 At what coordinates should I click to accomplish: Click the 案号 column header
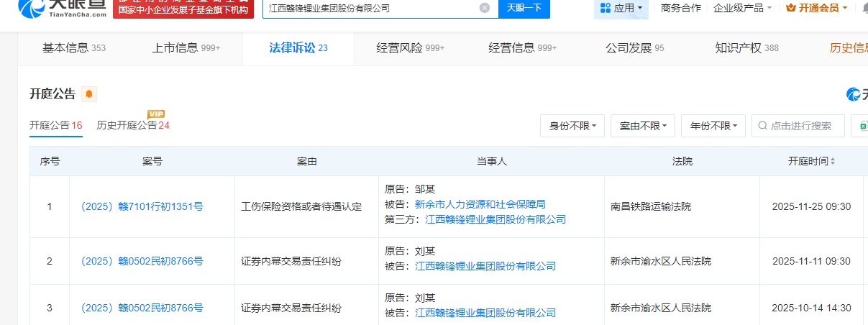tap(152, 162)
